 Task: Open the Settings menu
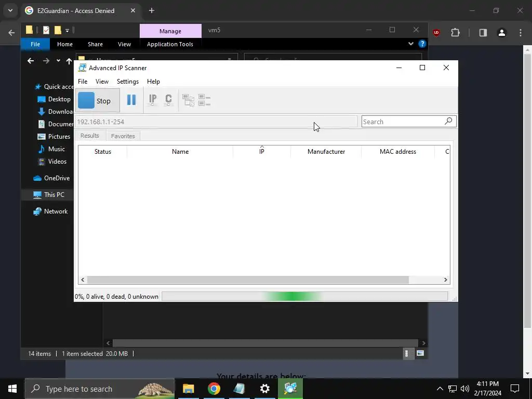[128, 82]
